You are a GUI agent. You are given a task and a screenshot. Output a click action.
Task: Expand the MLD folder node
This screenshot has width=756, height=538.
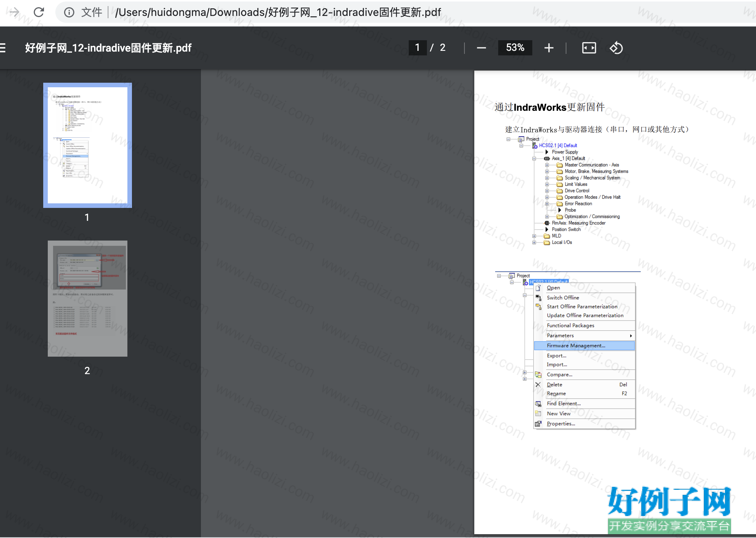[534, 236]
